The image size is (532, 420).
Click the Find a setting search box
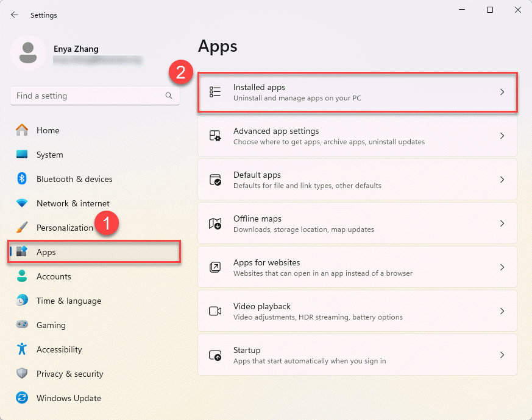[88, 96]
